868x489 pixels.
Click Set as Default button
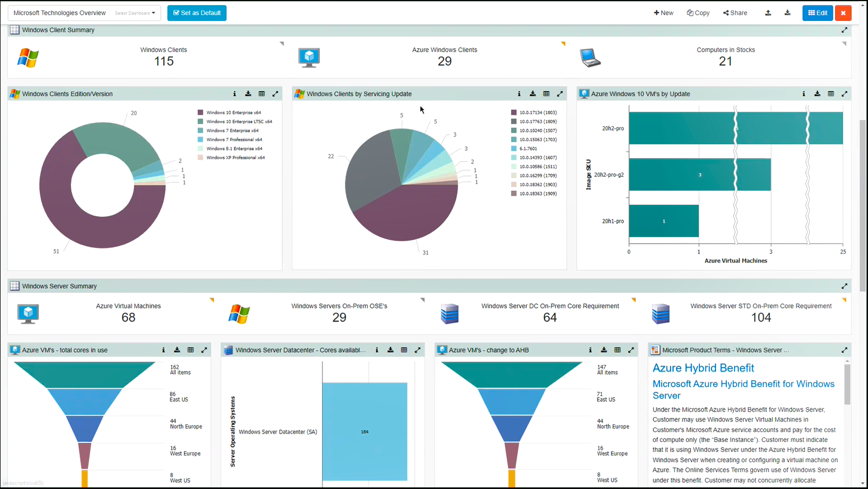(x=197, y=13)
